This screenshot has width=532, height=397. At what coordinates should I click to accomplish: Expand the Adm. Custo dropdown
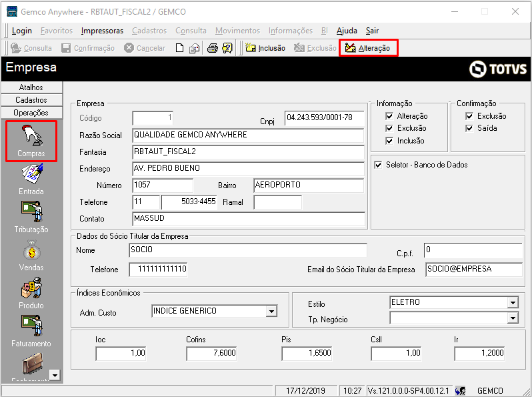[271, 311]
